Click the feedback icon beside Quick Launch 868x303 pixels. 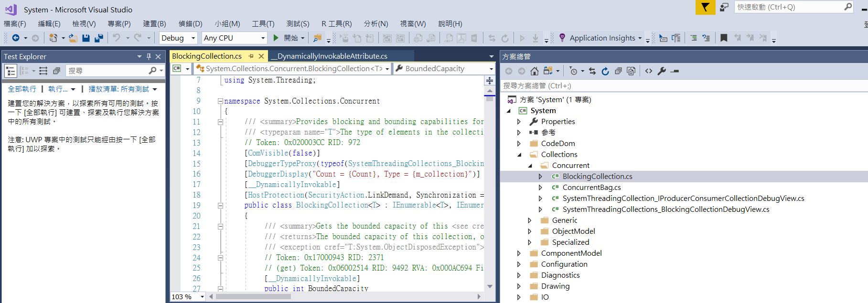[x=724, y=7]
